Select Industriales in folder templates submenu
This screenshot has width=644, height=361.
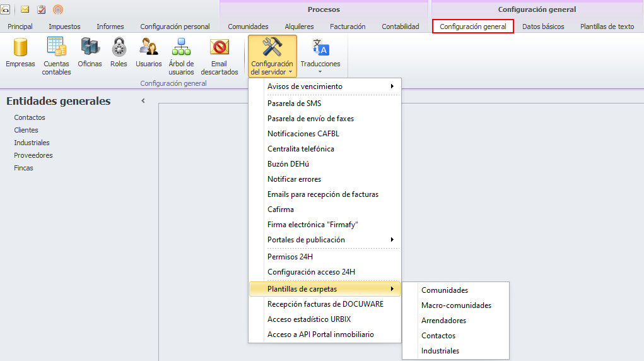tap(456, 351)
